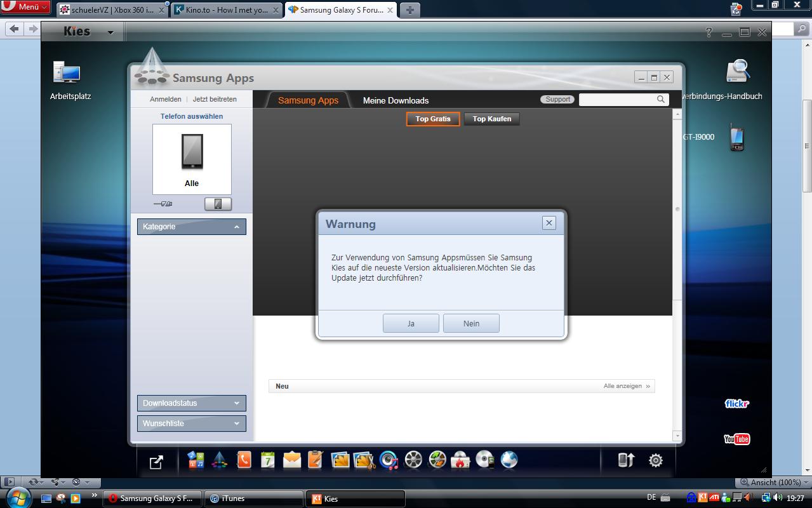This screenshot has width=812, height=508.
Task: Expand the Wunschliste panel
Action: [x=191, y=424]
